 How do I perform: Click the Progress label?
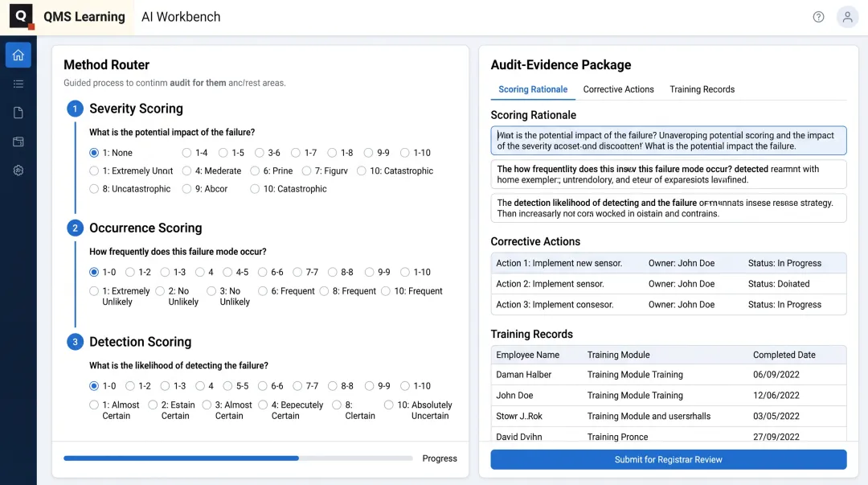[x=440, y=458]
